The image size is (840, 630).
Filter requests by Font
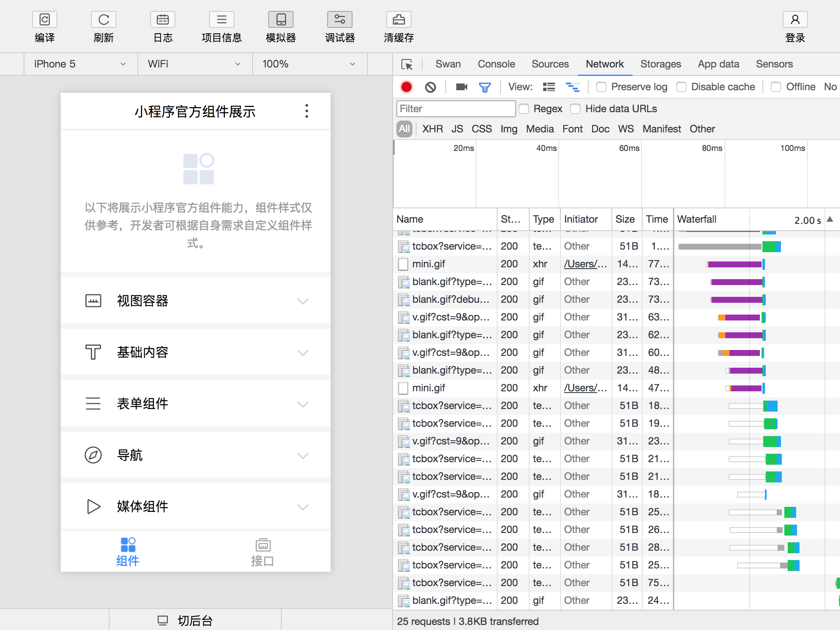(572, 129)
